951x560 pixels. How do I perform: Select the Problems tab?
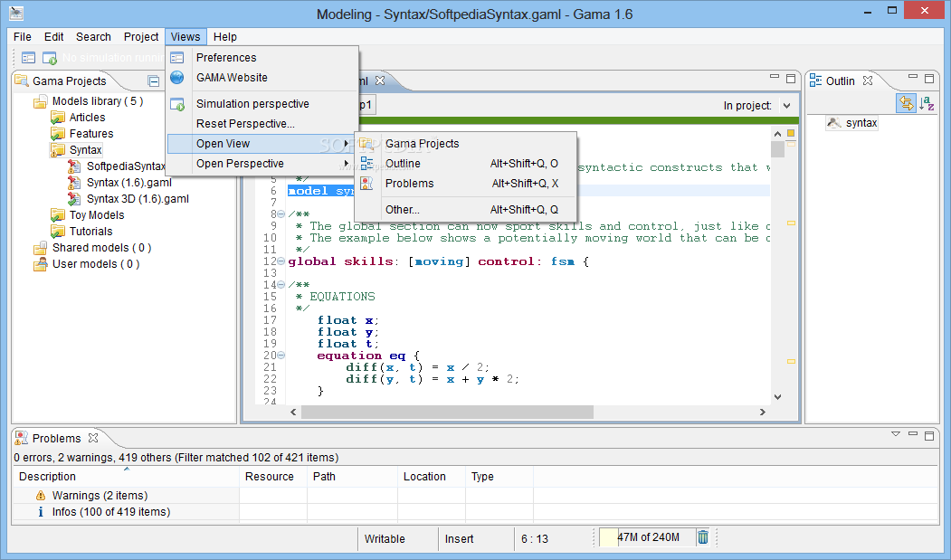tap(56, 438)
